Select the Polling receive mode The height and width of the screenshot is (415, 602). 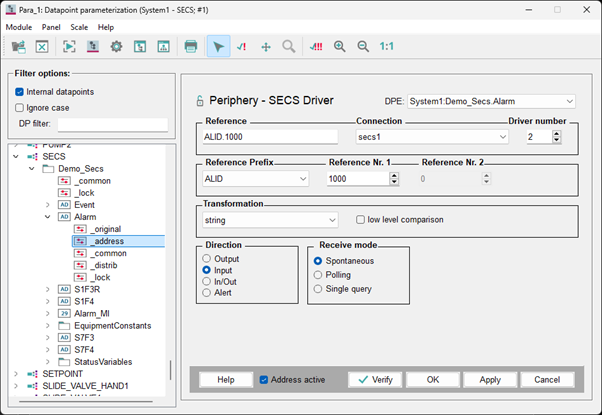pyautogui.click(x=318, y=274)
